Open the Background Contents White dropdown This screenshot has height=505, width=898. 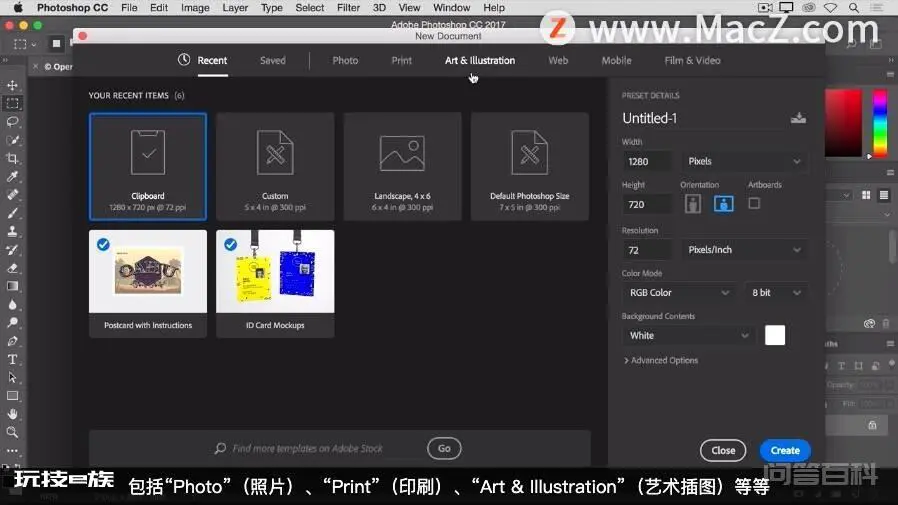688,336
